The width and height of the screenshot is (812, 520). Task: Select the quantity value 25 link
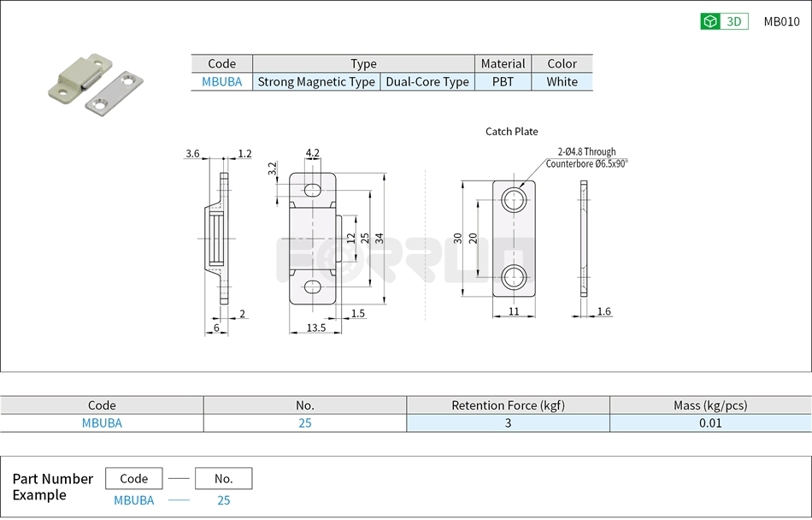[305, 422]
